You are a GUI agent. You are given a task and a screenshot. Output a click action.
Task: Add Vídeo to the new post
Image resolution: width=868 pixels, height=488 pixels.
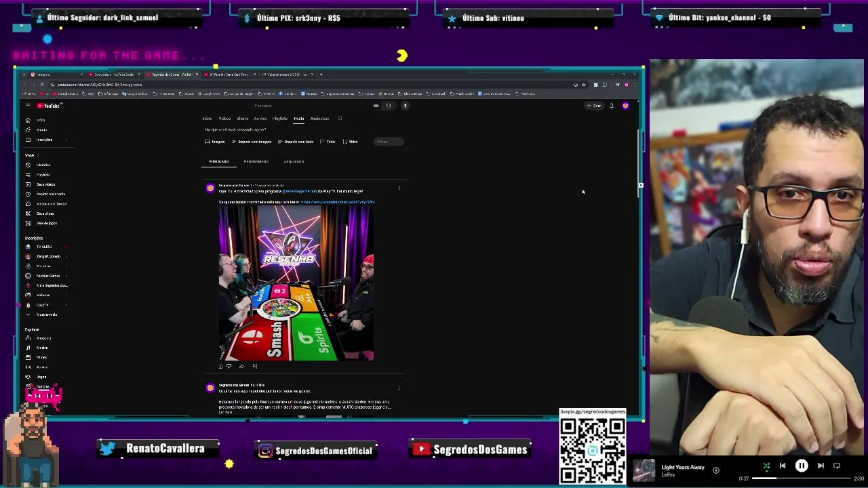350,142
